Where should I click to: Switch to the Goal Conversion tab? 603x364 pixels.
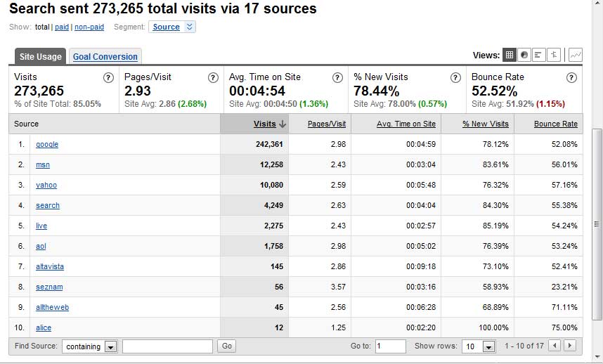click(105, 57)
